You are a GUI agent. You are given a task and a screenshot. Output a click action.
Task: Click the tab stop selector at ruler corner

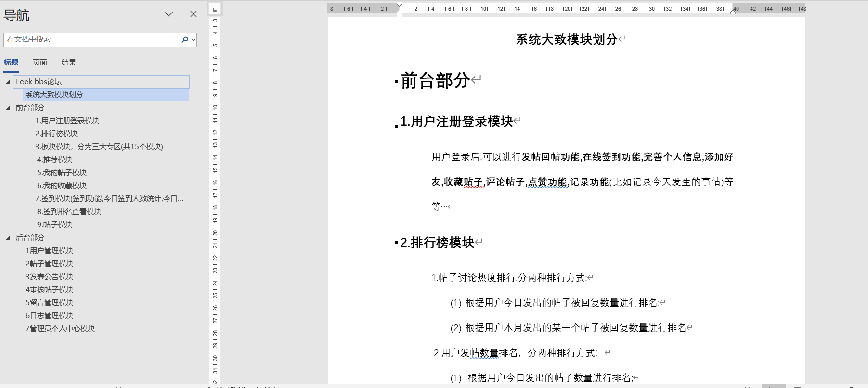215,9
